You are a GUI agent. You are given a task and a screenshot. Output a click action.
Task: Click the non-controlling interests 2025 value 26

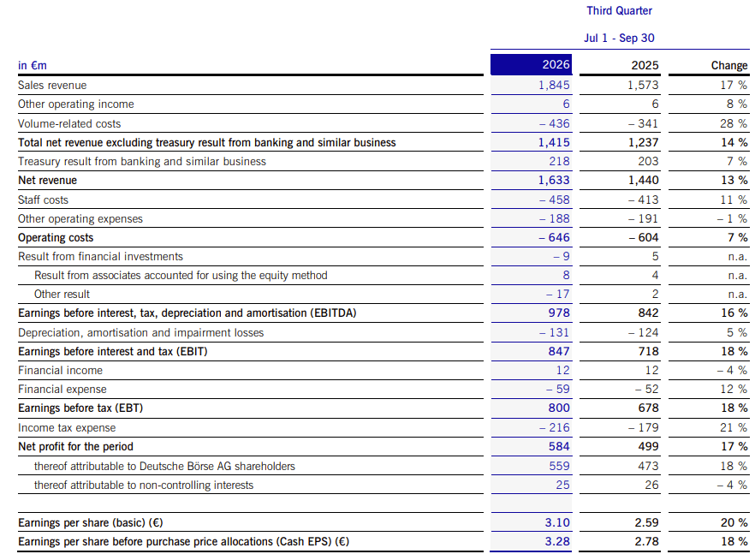tap(651, 485)
